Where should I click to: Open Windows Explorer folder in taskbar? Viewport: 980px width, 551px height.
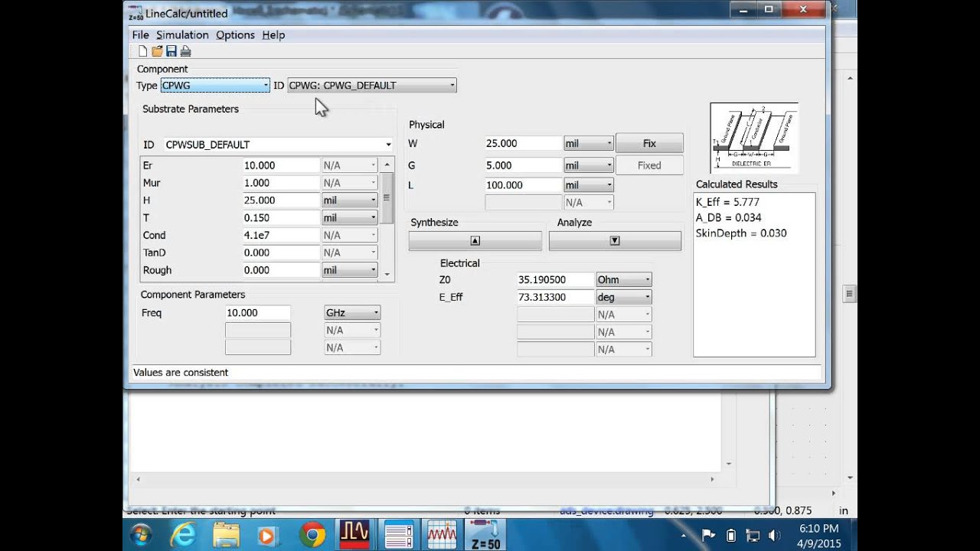pos(227,534)
